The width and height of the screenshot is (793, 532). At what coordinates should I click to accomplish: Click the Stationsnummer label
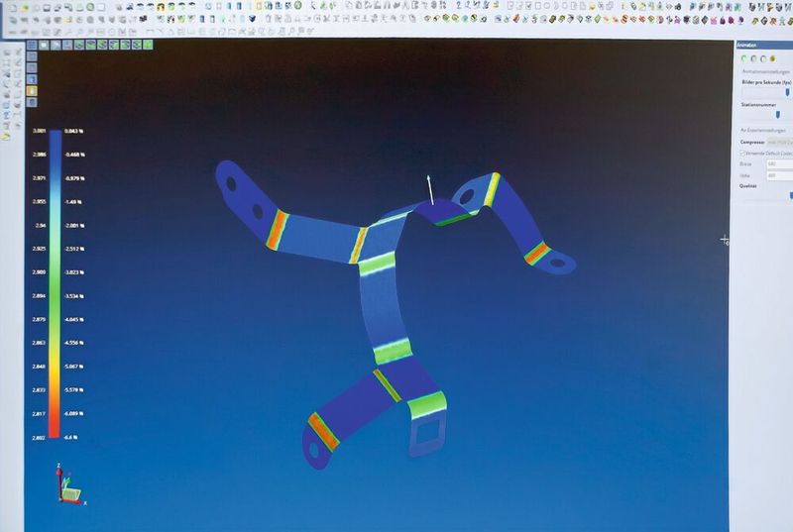pyautogui.click(x=758, y=105)
